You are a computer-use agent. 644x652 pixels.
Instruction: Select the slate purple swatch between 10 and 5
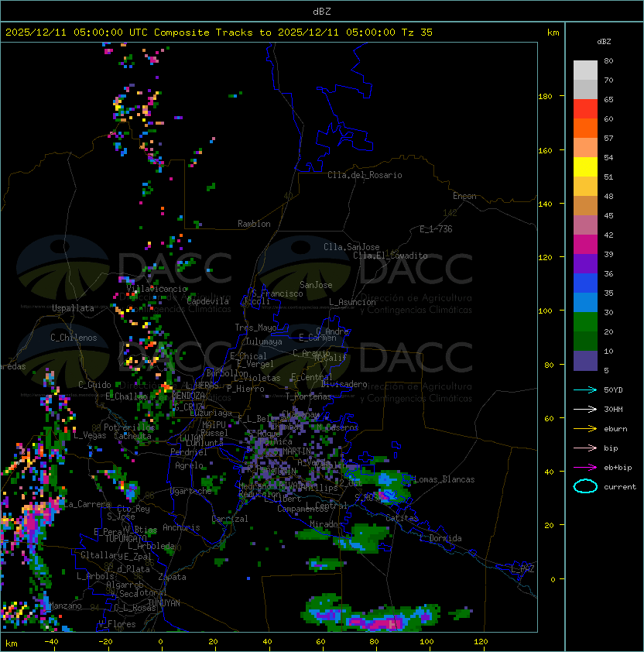coord(585,360)
